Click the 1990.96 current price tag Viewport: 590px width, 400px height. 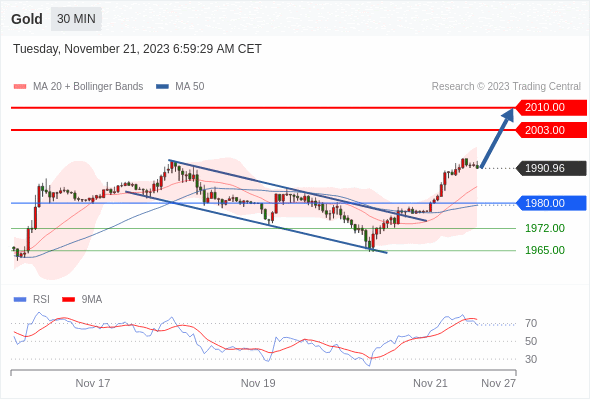coord(551,168)
